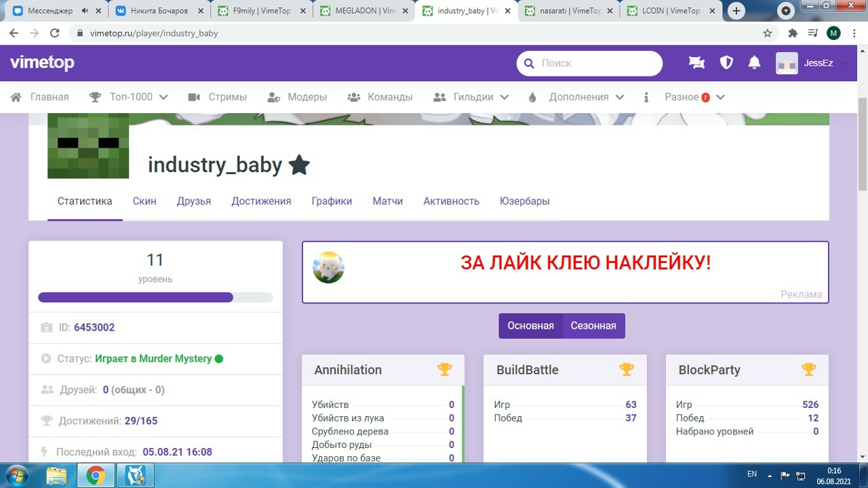Expand the Дополнения dropdown menu
This screenshot has height=488, width=868.
[x=576, y=97]
